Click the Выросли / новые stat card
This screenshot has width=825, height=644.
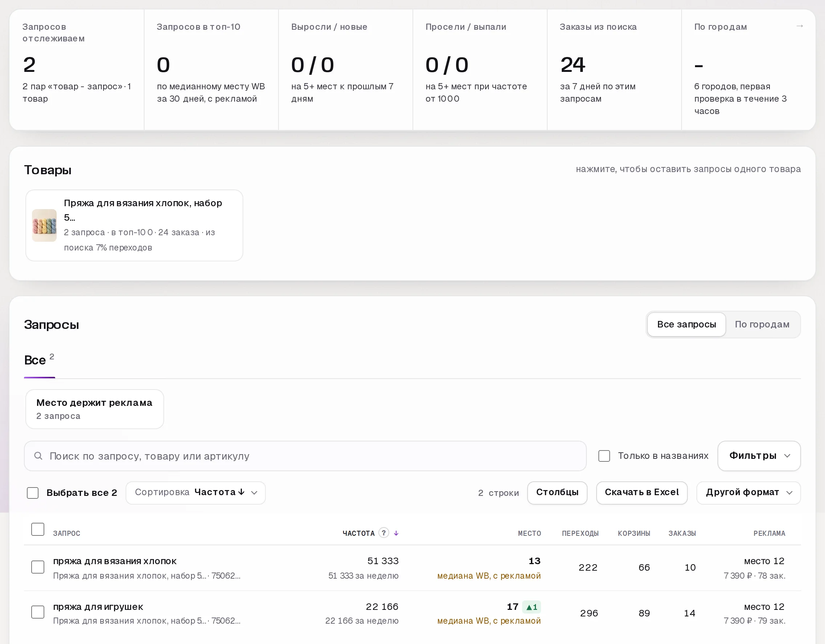[345, 70]
